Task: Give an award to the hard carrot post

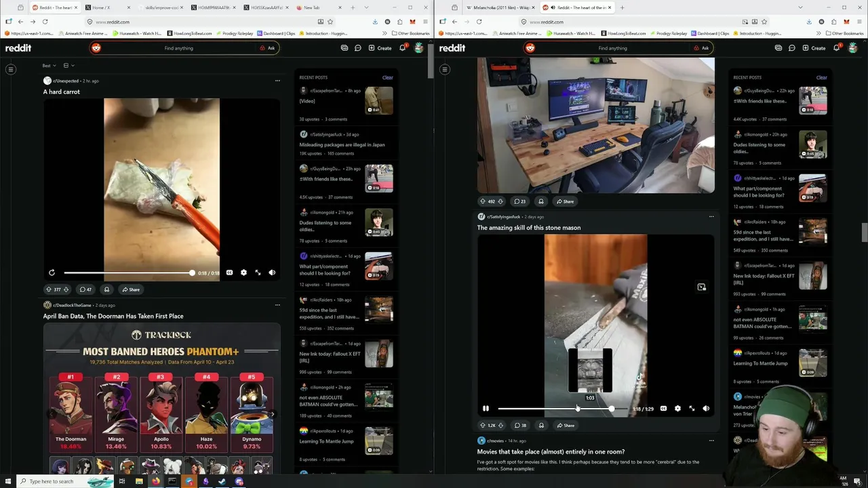Action: [106, 289]
